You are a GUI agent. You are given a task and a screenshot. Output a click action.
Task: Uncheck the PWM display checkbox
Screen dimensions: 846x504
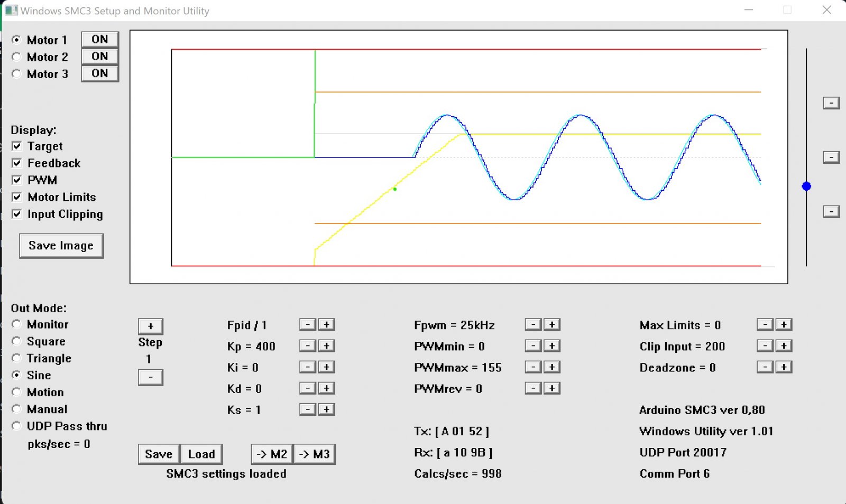click(17, 180)
